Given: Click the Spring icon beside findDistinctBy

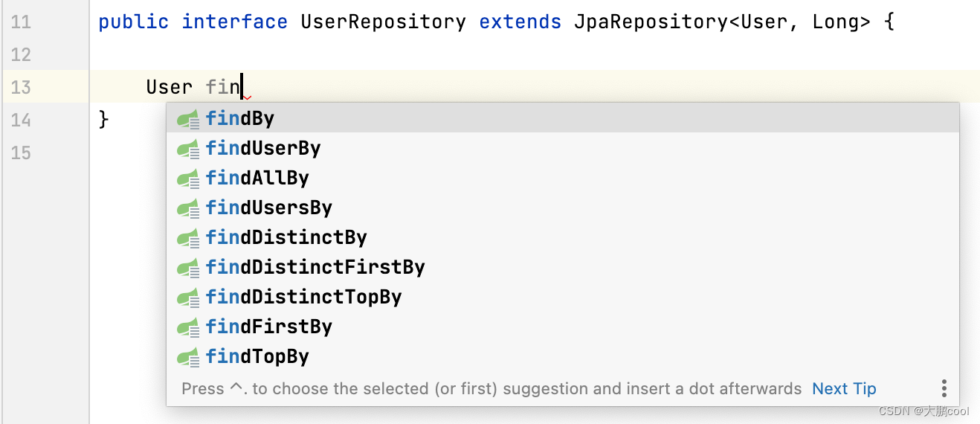Looking at the screenshot, I should 188,238.
